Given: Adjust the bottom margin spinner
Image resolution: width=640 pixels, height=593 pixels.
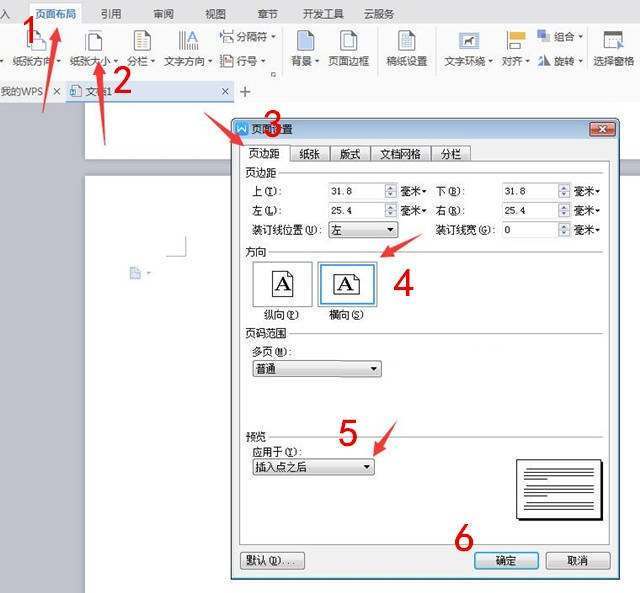Looking at the screenshot, I should [564, 191].
